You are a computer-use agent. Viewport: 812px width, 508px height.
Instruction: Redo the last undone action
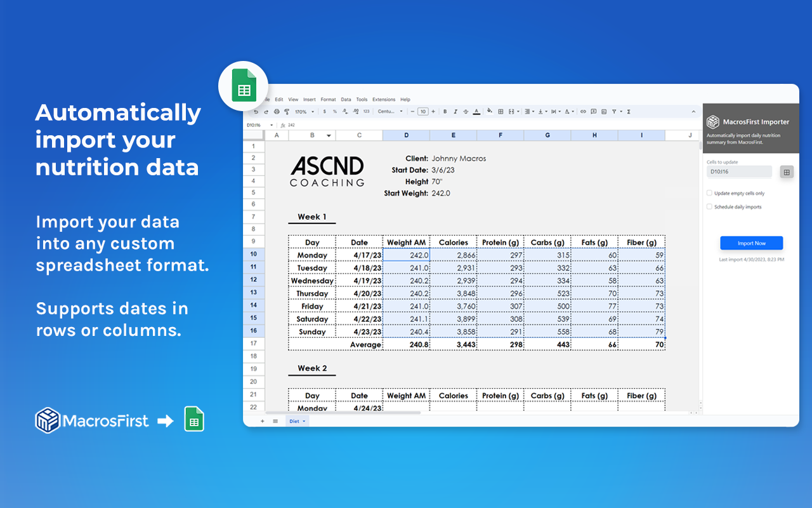click(266, 112)
